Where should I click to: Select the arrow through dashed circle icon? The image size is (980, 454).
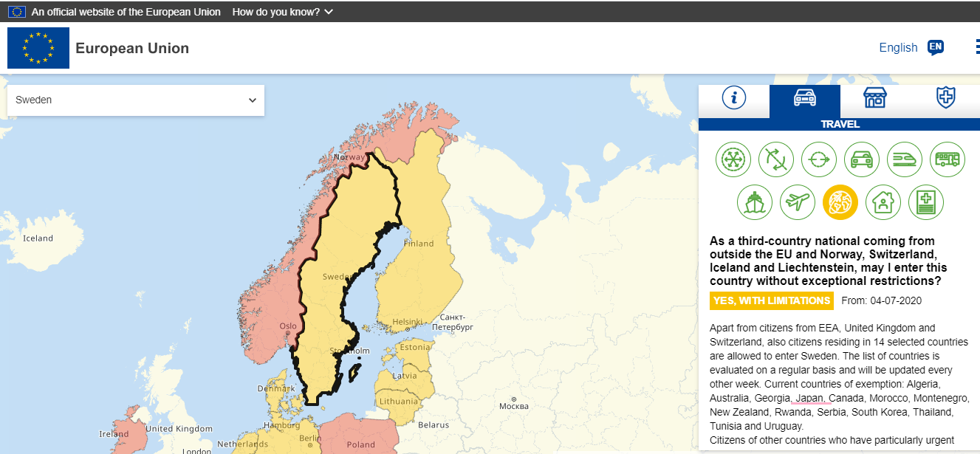(x=819, y=159)
